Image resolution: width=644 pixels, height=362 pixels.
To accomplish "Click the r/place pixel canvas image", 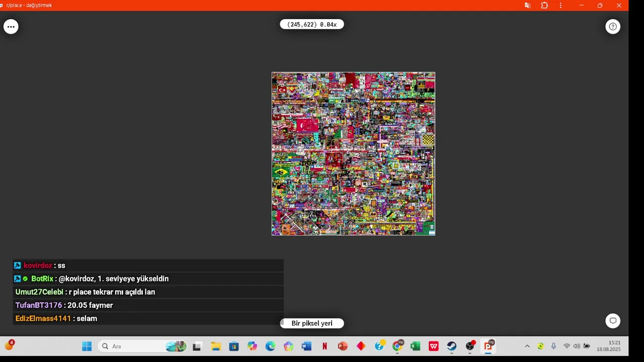I will (x=353, y=153).
